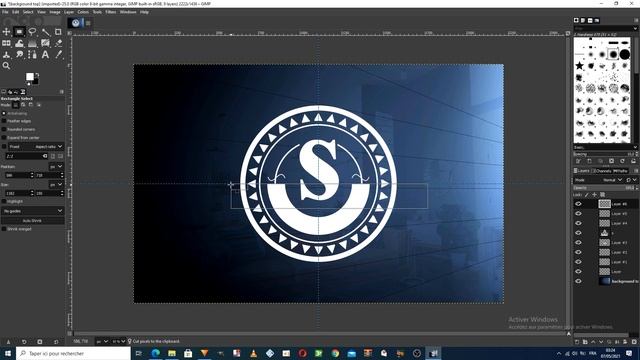Select the Paths tool

[x=32, y=54]
